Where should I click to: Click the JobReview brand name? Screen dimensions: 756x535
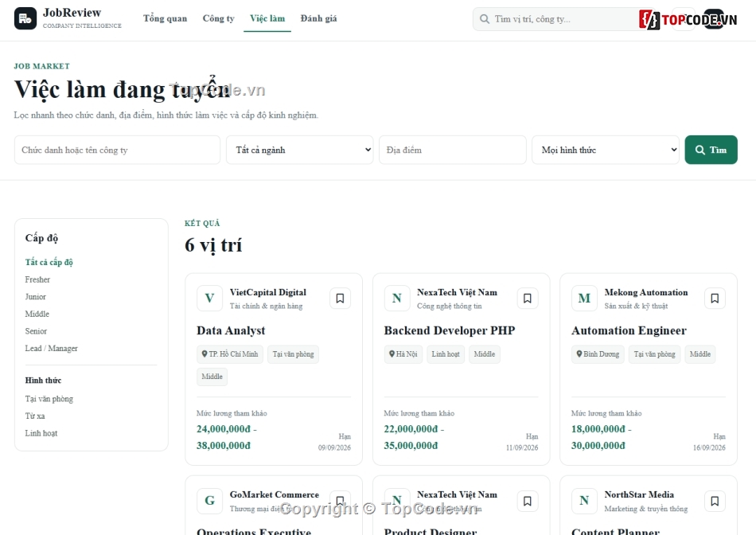[x=72, y=13]
